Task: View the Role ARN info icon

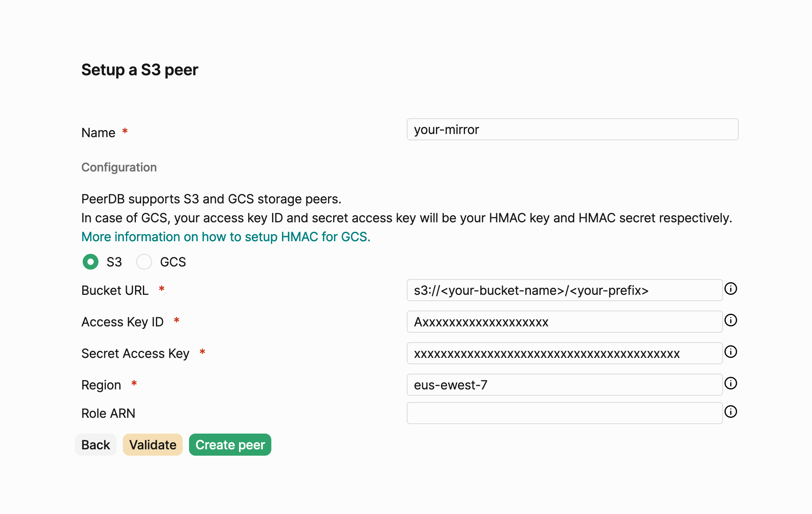Action: 730,412
